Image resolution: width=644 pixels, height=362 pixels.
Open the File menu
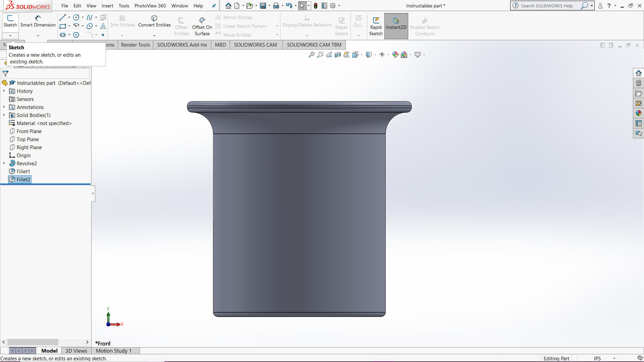click(x=65, y=6)
